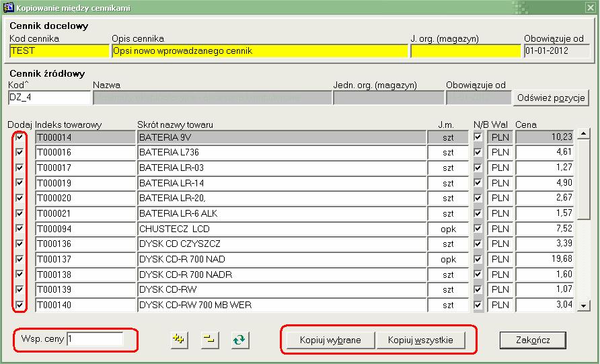Toggle N/B checkbox for BATERIA 9V
This screenshot has width=600, height=364.
[478, 137]
